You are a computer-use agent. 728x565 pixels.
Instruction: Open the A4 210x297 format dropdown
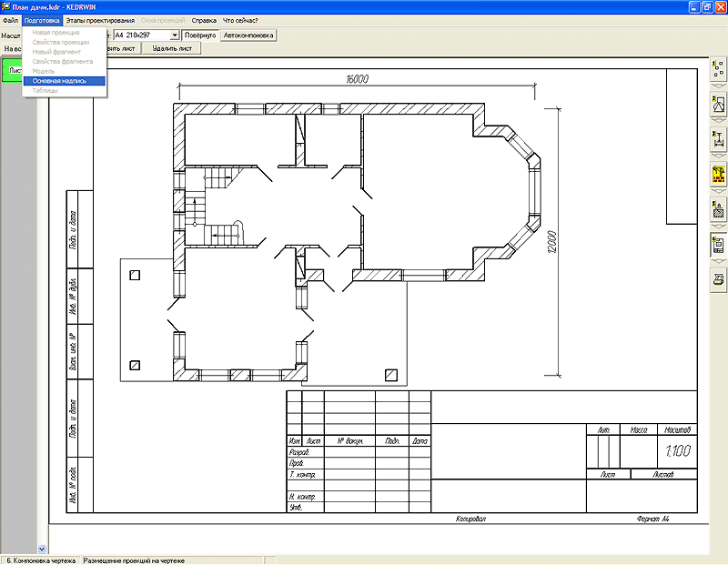click(x=175, y=35)
